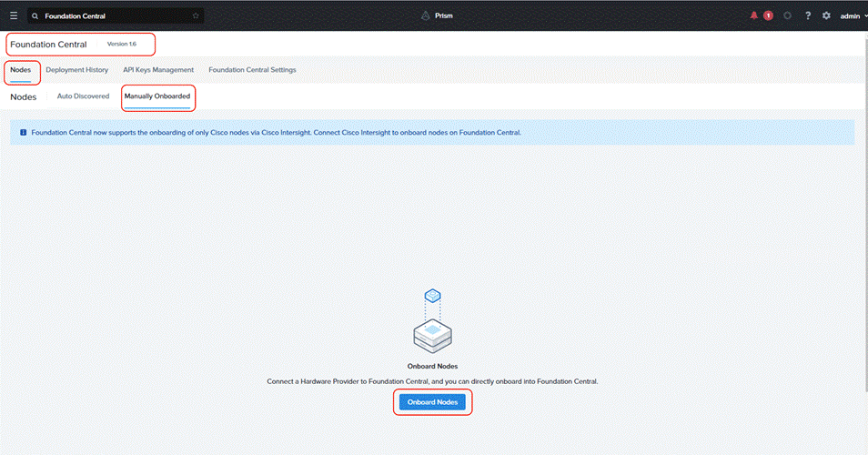The width and height of the screenshot is (868, 455).
Task: Open the alerts bell icon
Action: [x=753, y=15]
